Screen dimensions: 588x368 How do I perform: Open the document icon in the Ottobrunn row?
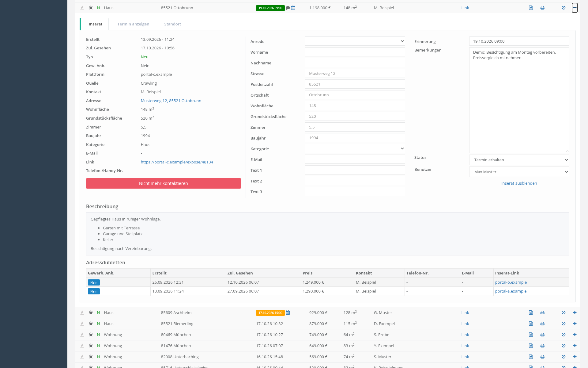coord(531,8)
